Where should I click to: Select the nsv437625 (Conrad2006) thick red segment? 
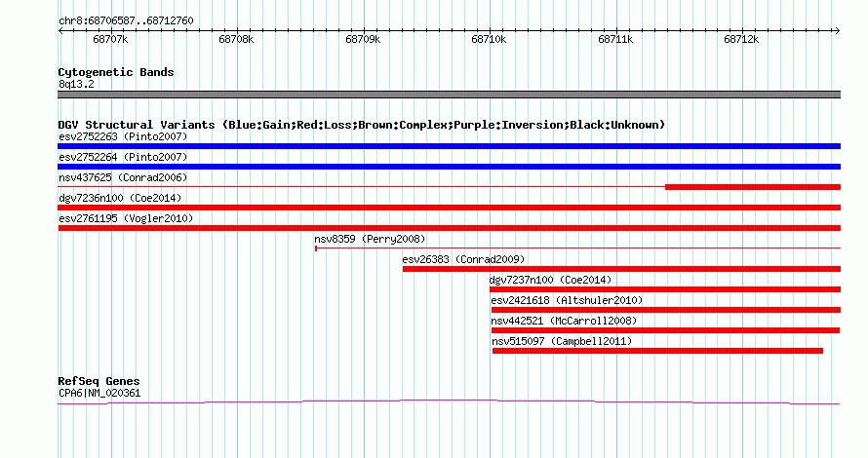[x=753, y=187]
